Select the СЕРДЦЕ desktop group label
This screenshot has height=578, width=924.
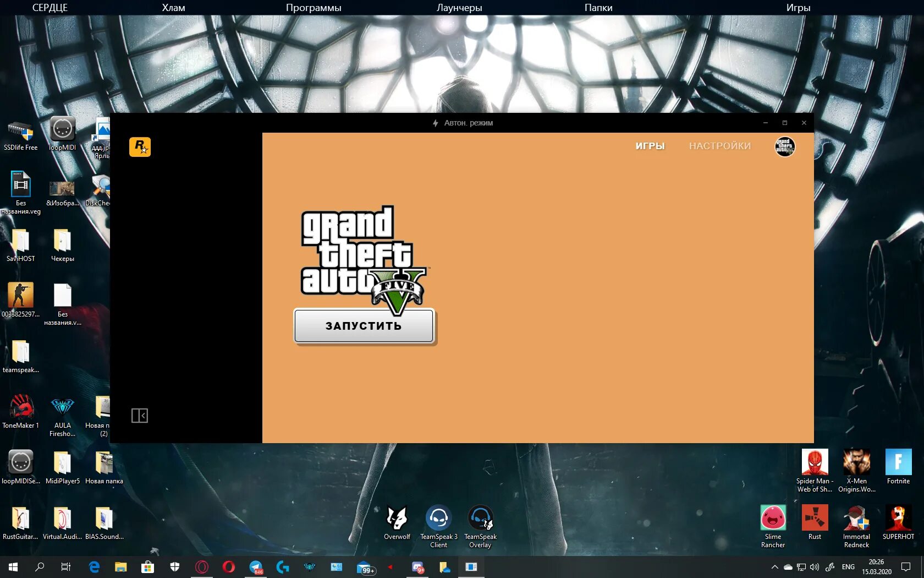(50, 8)
